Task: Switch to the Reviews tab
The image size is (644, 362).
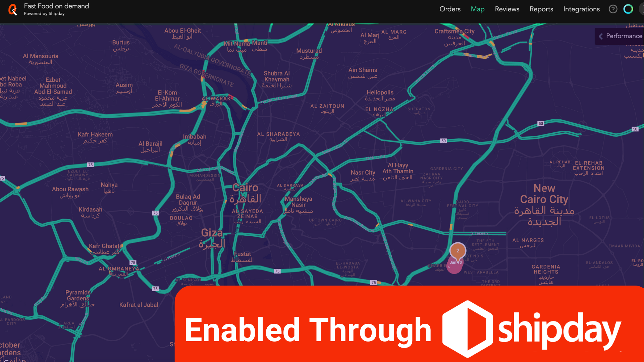Action: tap(507, 9)
